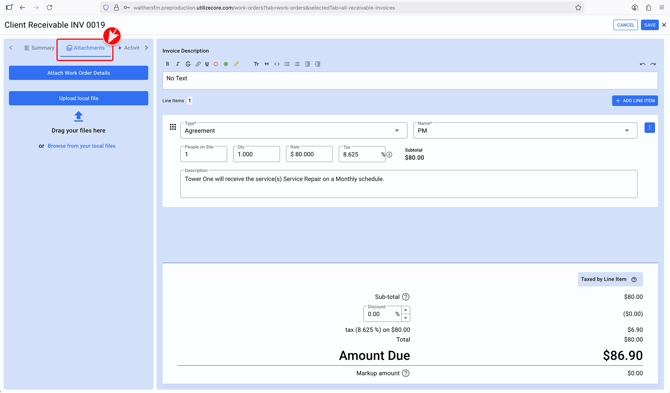Switch to the Summary tab
This screenshot has height=393, width=670.
click(x=39, y=48)
